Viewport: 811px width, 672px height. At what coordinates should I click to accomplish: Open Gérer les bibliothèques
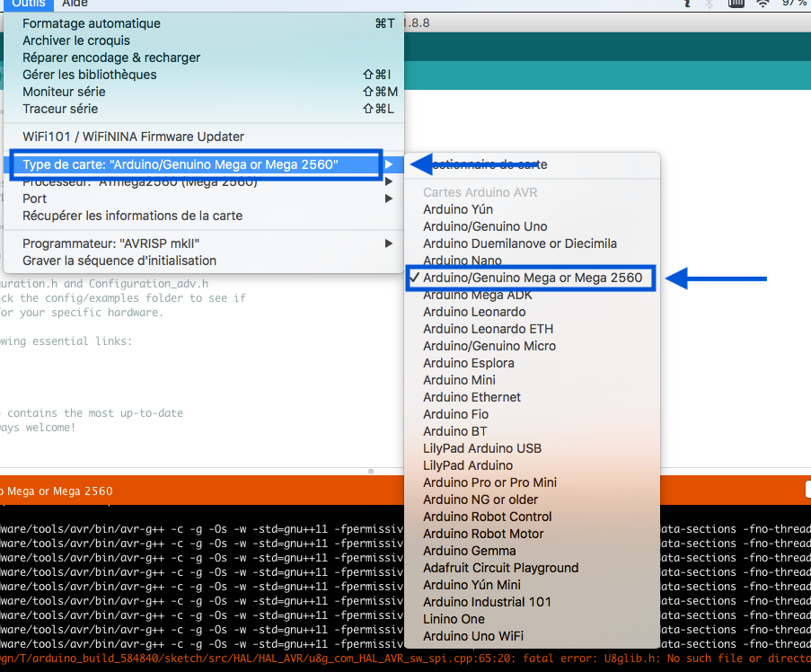(x=204, y=75)
